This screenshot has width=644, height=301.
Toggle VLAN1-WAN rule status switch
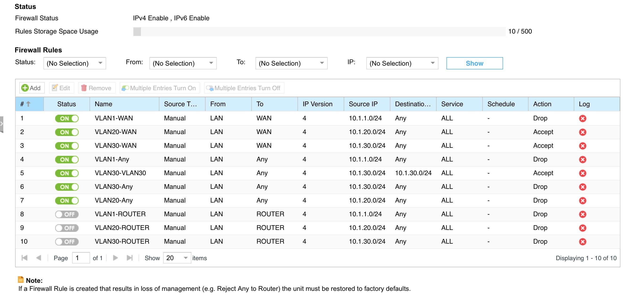(x=67, y=119)
